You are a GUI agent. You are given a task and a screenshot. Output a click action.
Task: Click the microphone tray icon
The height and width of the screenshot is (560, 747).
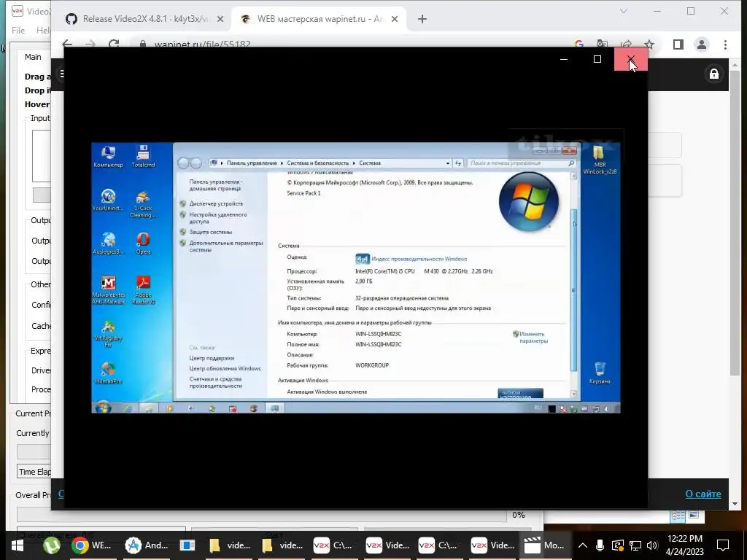click(x=600, y=545)
